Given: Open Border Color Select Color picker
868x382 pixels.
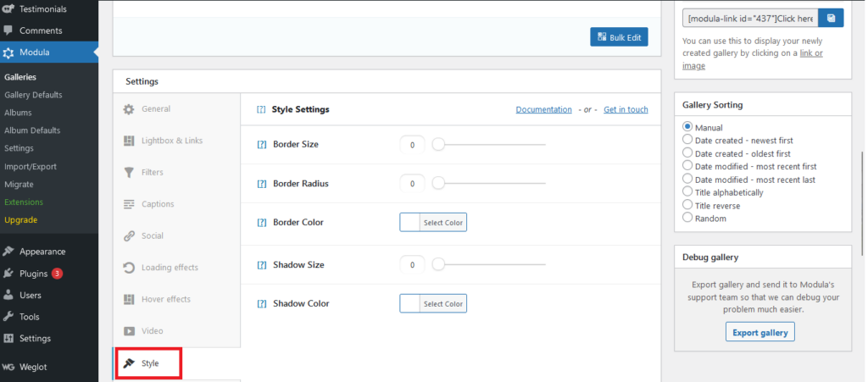Looking at the screenshot, I should pos(433,223).
